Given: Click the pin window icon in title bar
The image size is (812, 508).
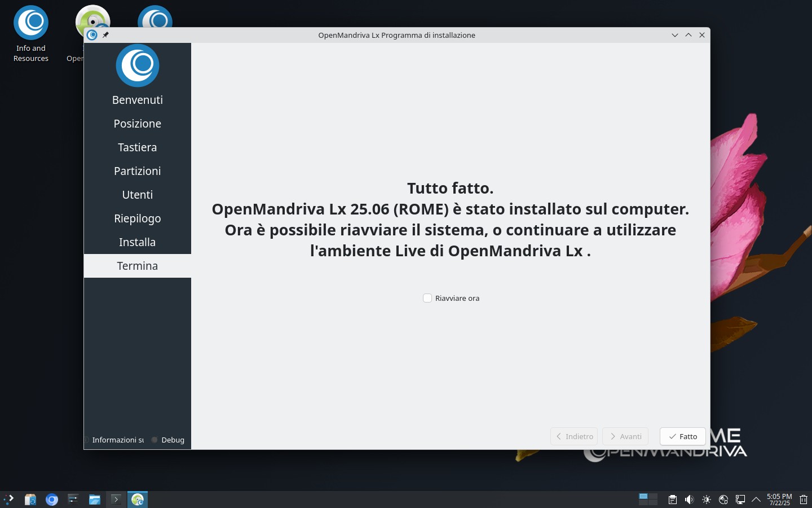Looking at the screenshot, I should [x=105, y=35].
